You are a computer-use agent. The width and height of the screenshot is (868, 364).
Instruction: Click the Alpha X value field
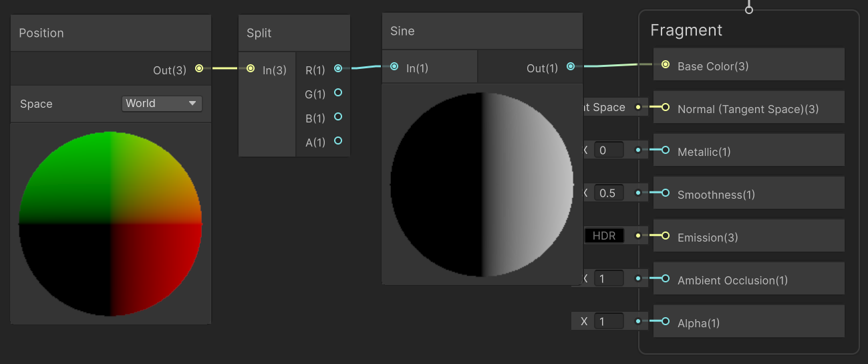(x=609, y=321)
